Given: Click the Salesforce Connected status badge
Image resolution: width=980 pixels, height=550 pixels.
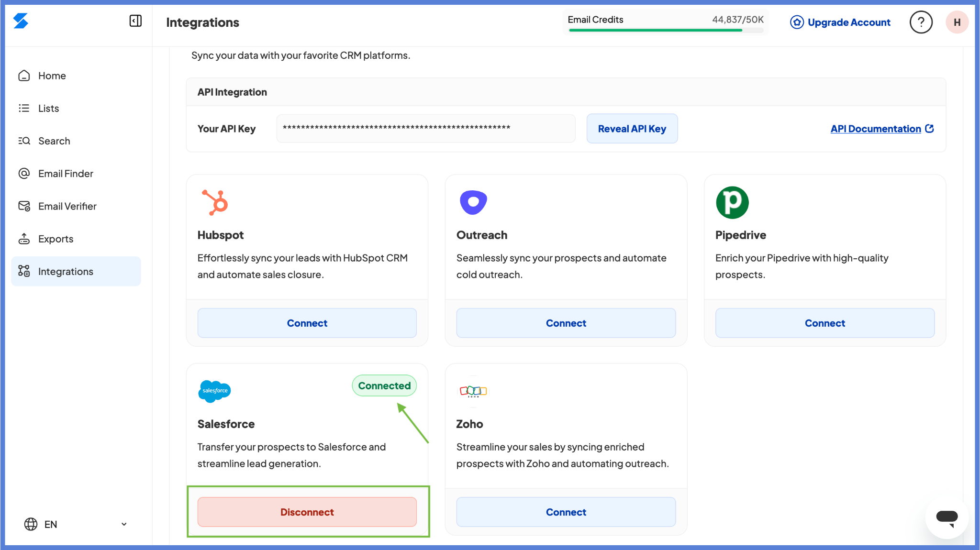Looking at the screenshot, I should [x=384, y=385].
